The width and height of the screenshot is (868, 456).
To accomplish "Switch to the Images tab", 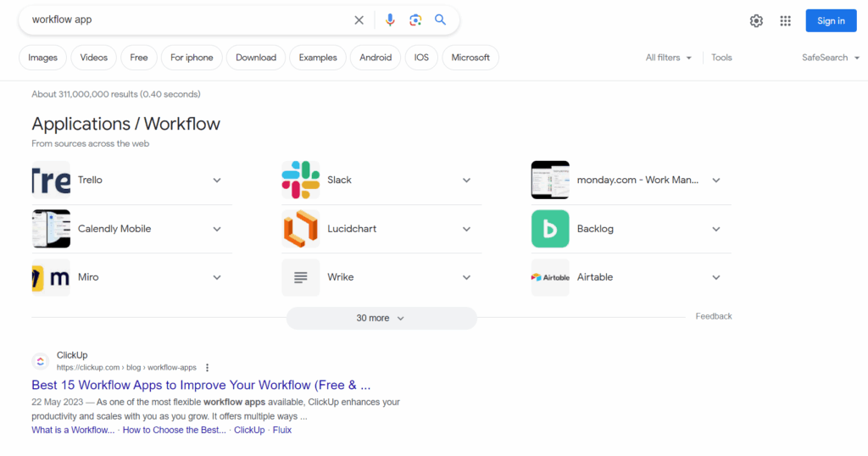I will [x=42, y=58].
